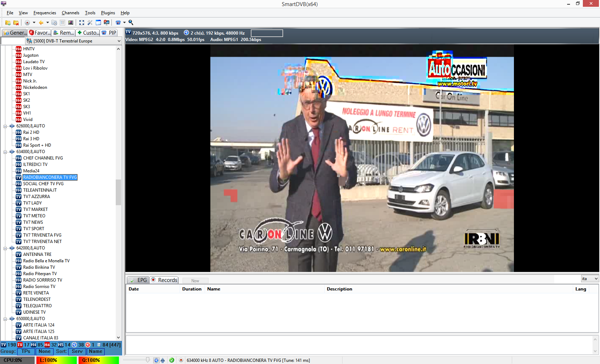Click the magnifier search icon
Viewport: 600px width, 364px height.
tap(131, 22)
